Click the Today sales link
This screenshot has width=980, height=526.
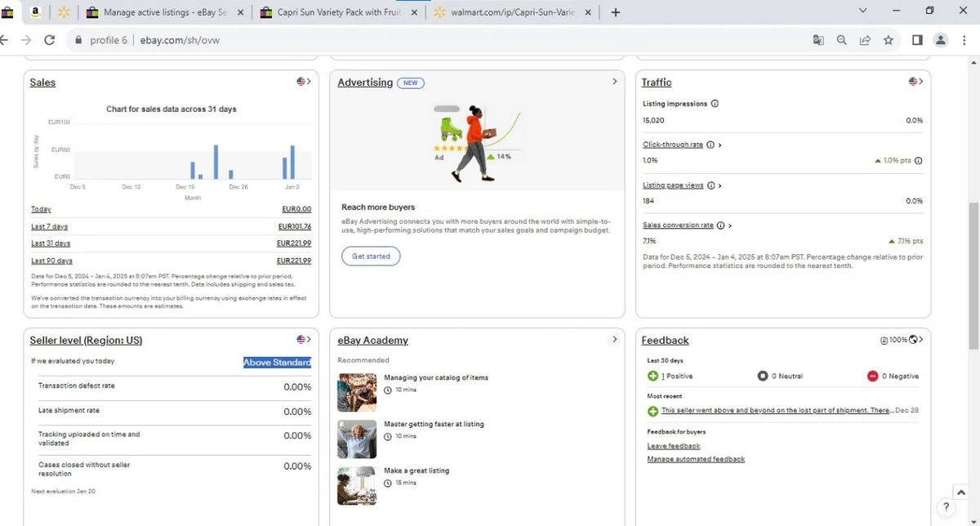41,209
